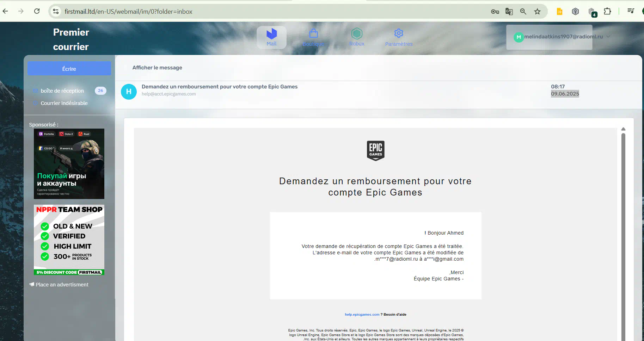The image size is (644, 341).
Task: Click the message scrollbar up arrow
Action: pos(623,129)
